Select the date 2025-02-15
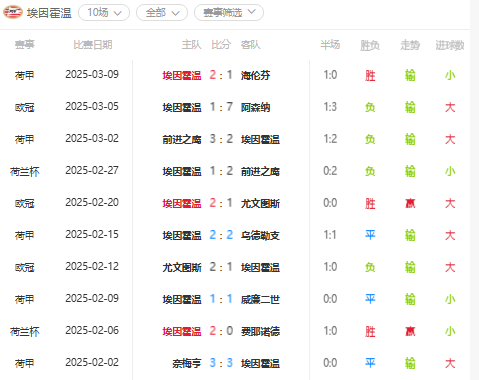 pos(92,234)
